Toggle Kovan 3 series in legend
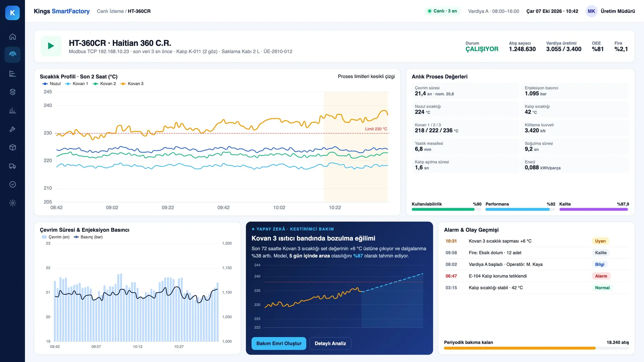Viewport: 644px width, 362px height. click(132, 84)
